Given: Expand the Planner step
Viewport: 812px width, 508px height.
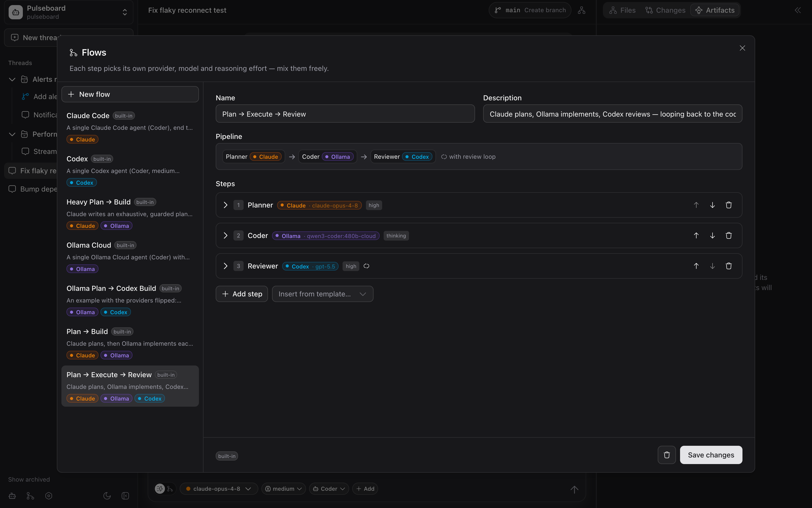Looking at the screenshot, I should pos(226,205).
